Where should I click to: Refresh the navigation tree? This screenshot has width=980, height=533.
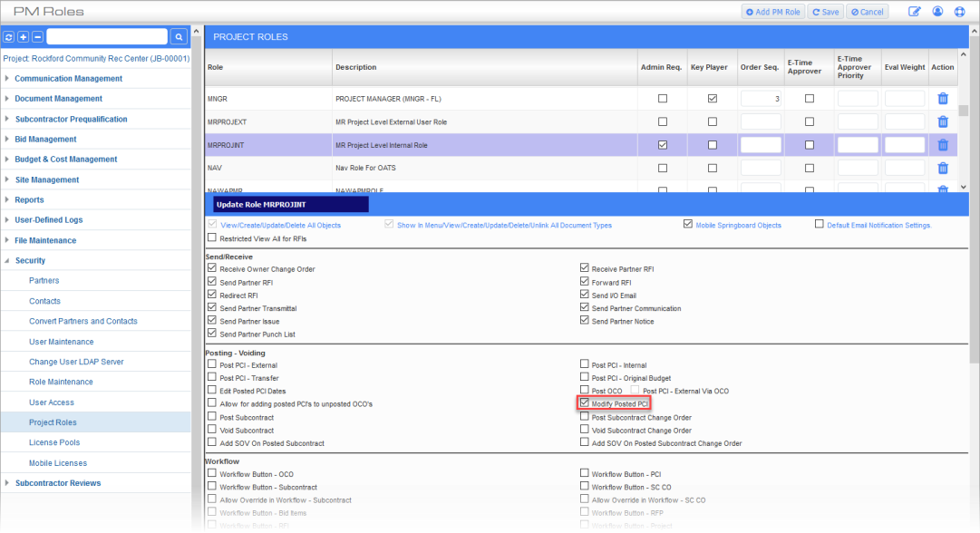[9, 37]
